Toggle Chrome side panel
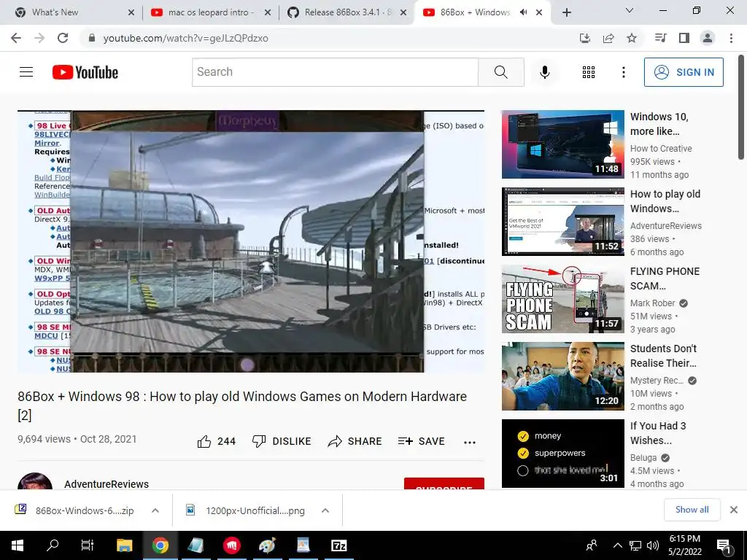The height and width of the screenshot is (560, 747). point(684,38)
